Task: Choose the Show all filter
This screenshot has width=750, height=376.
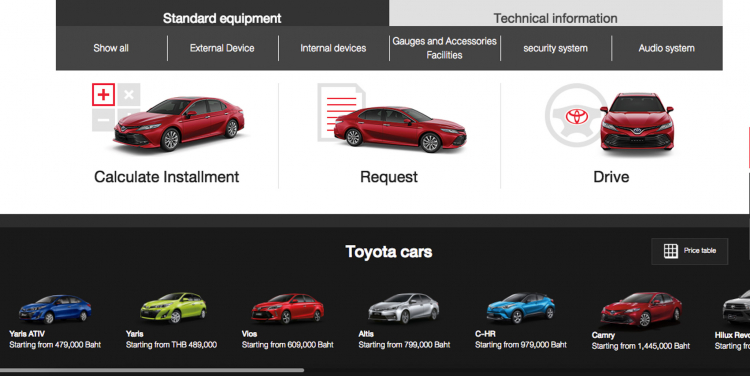Action: (111, 48)
